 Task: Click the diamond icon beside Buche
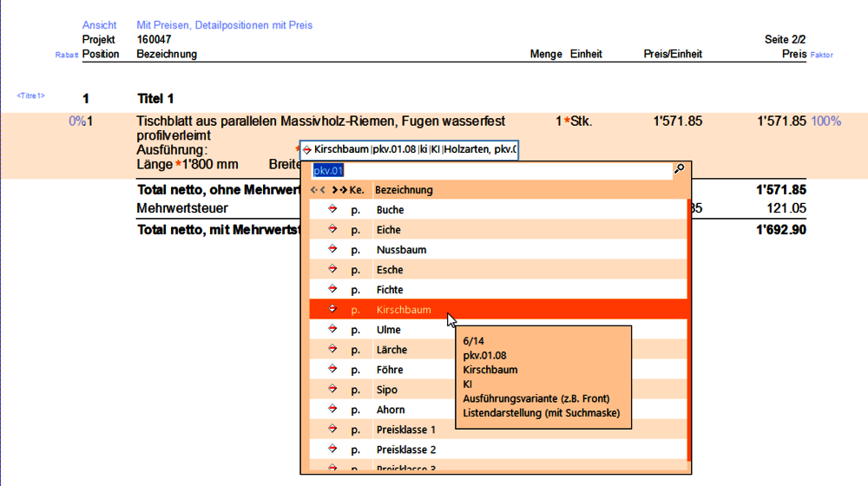pyautogui.click(x=332, y=209)
